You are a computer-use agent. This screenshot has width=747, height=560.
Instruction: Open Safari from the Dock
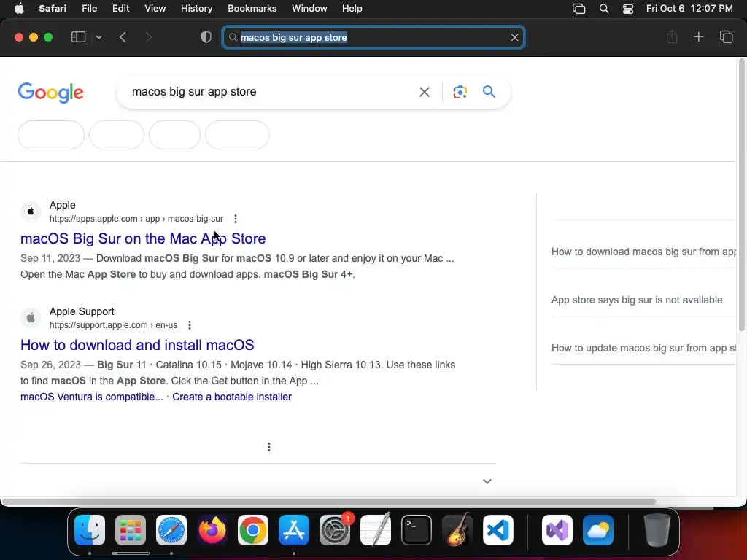[x=171, y=529]
